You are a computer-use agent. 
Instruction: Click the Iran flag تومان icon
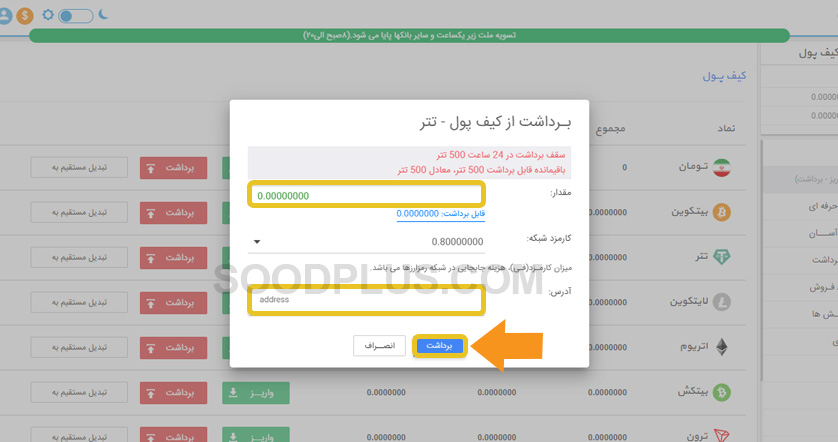click(x=721, y=167)
